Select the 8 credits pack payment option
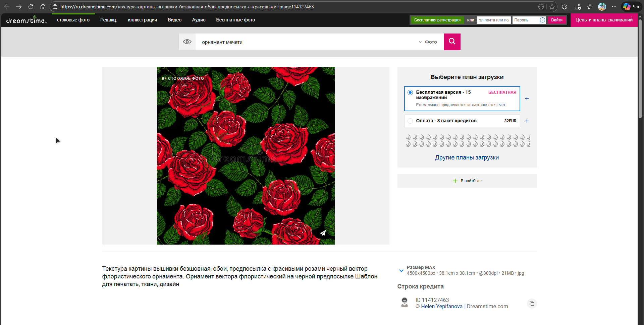This screenshot has width=644, height=325. pyautogui.click(x=410, y=121)
